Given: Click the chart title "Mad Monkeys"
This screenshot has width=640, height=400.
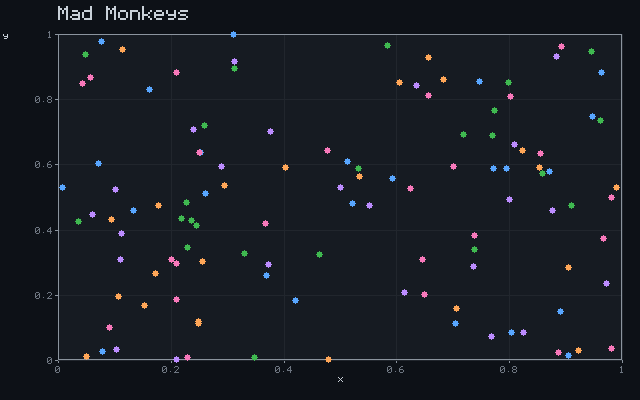Looking at the screenshot, I should coord(123,14).
